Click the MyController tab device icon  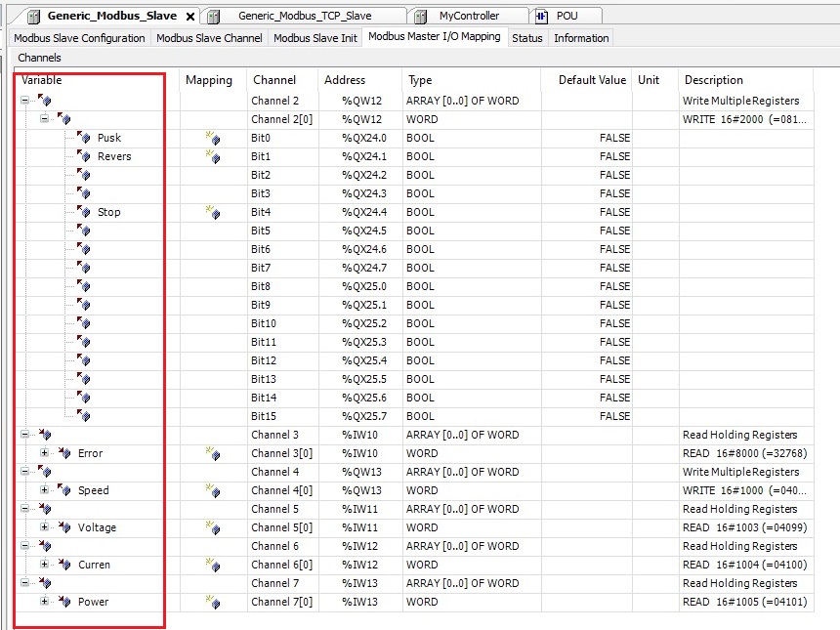click(x=420, y=16)
